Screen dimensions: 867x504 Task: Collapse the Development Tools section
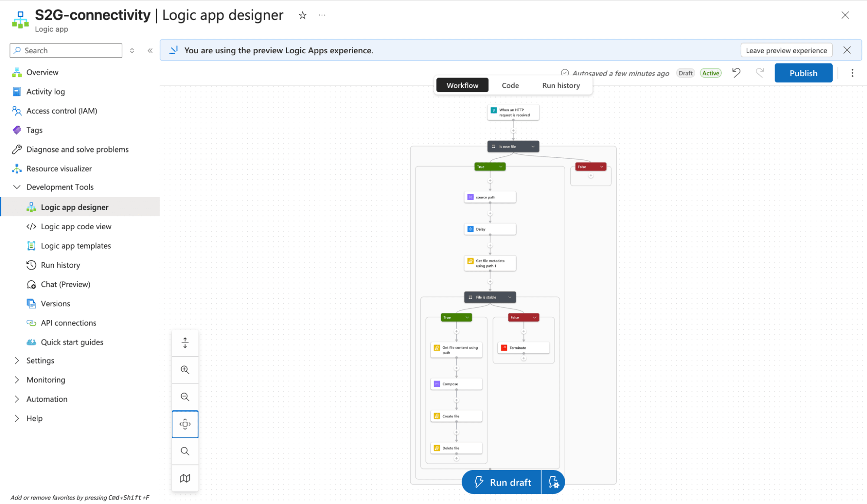17,187
